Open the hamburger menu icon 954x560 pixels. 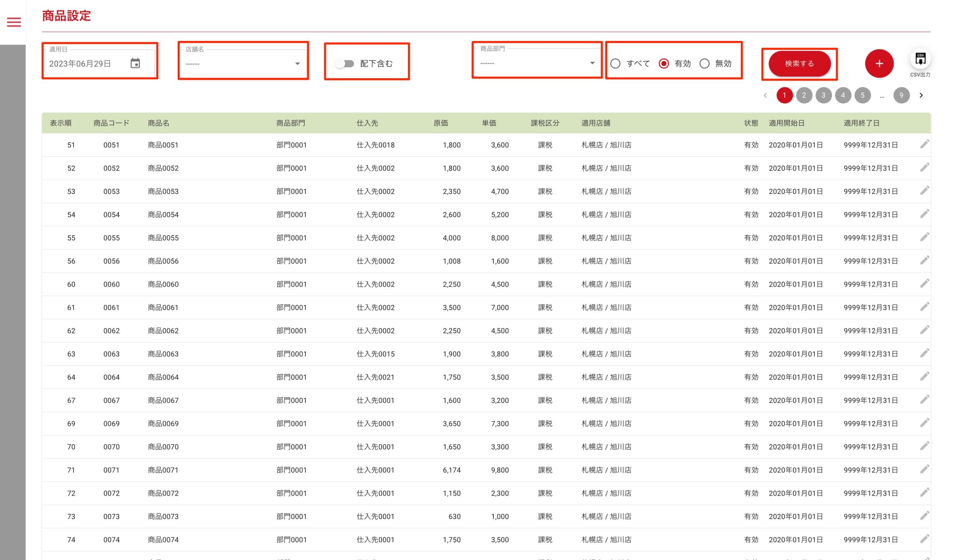pos(14,22)
